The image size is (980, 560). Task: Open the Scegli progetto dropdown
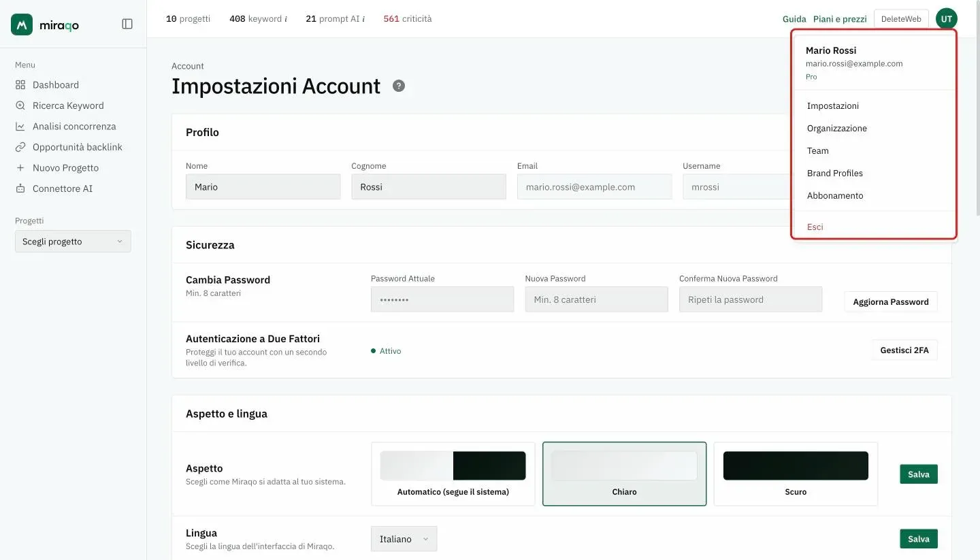tap(73, 242)
